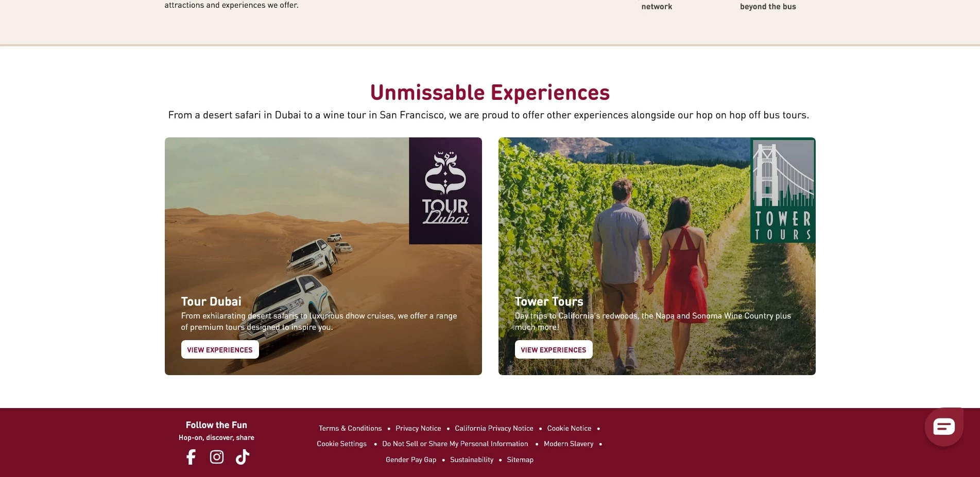Viewport: 980px width, 477px height.
Task: Open Terms & Conditions link
Action: tap(350, 428)
